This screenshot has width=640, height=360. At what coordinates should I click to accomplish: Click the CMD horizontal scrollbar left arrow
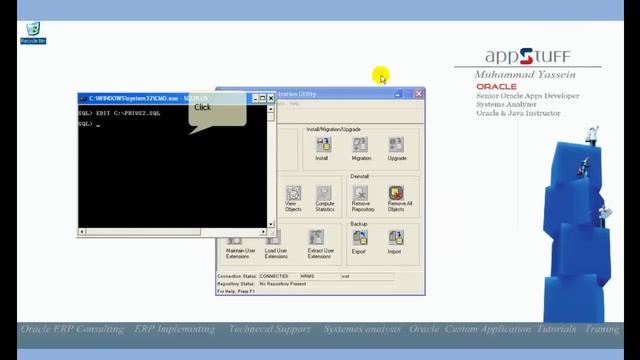coord(82,231)
